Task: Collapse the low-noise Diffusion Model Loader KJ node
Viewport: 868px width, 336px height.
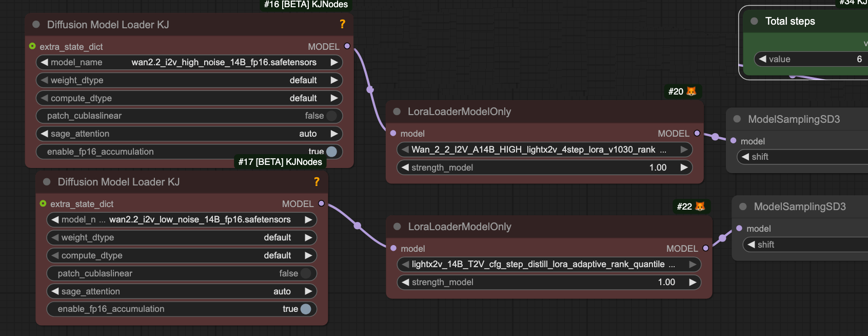Action: 47,182
